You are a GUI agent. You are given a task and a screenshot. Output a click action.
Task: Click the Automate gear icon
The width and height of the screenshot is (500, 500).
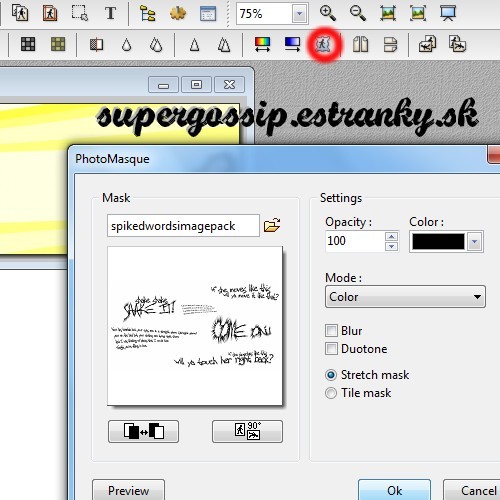click(177, 13)
